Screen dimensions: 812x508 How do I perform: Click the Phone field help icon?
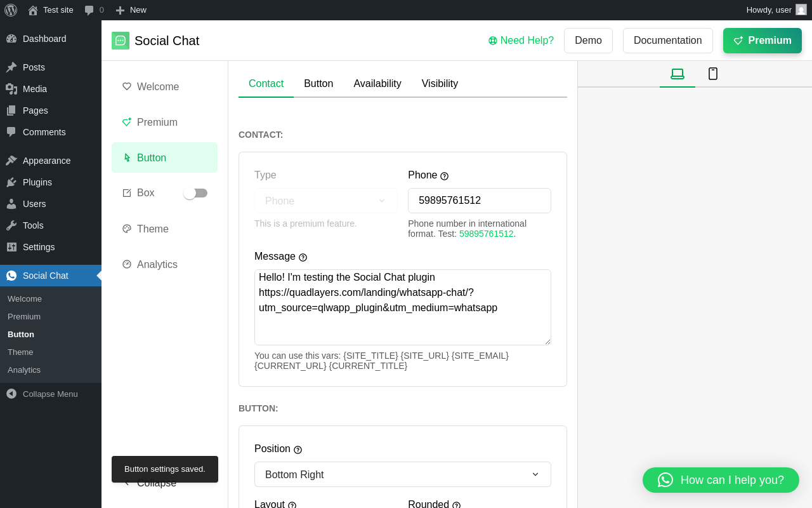[444, 176]
